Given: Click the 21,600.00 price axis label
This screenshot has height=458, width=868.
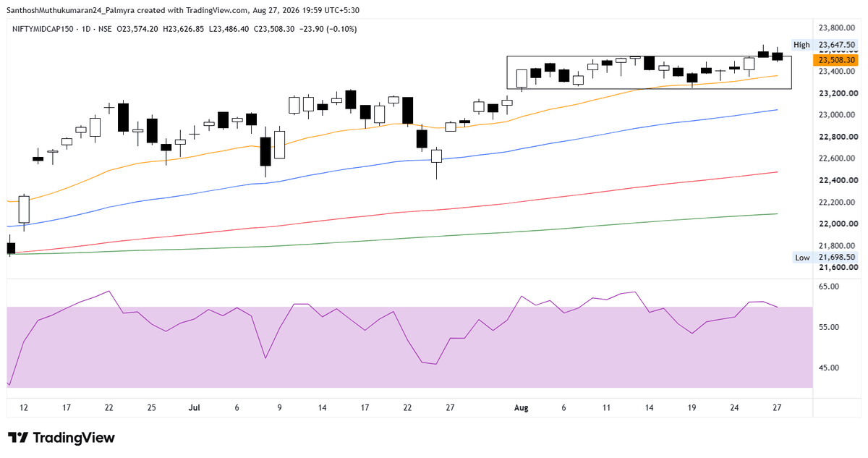Looking at the screenshot, I should (838, 267).
